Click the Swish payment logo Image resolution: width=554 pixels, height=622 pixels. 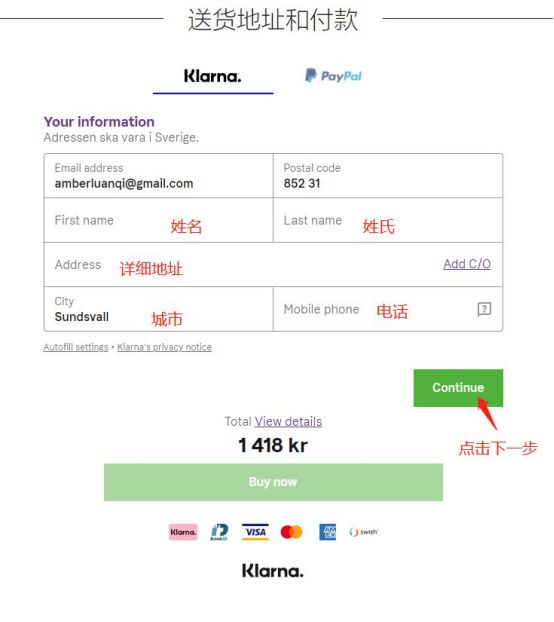click(363, 532)
